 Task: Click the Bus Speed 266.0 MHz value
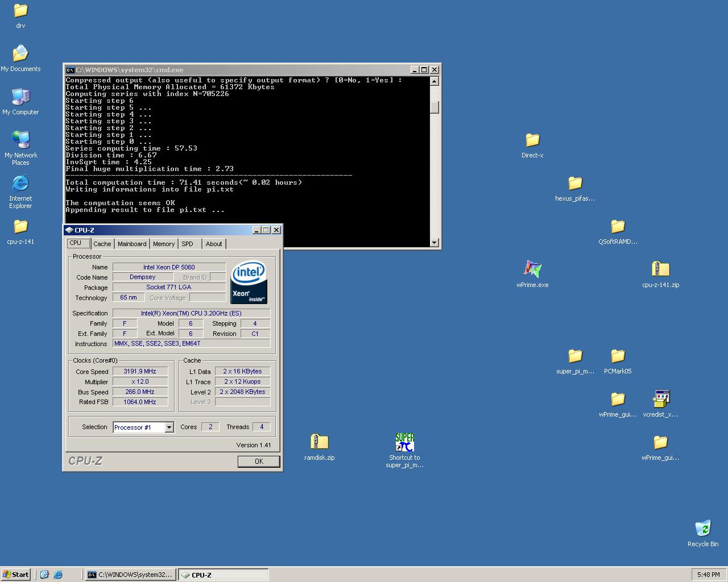(x=140, y=392)
